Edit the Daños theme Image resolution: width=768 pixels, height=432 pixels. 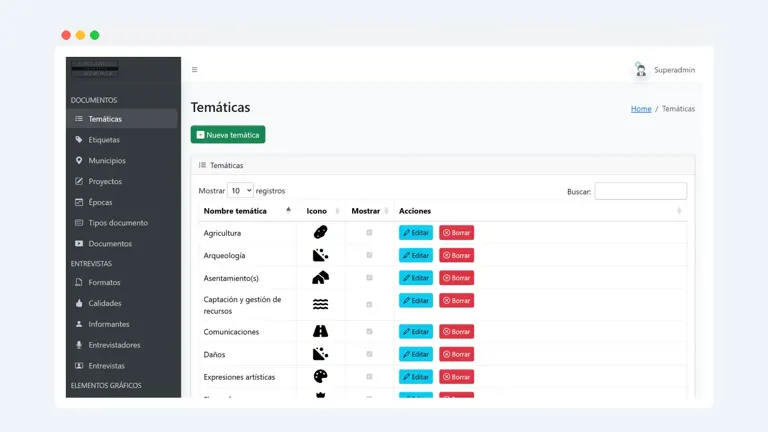tap(416, 354)
